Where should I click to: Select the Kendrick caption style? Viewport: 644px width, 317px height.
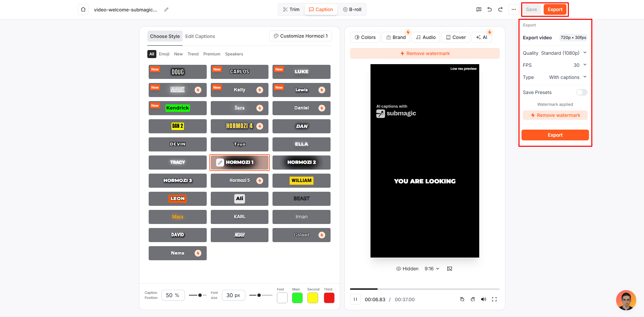pyautogui.click(x=178, y=108)
